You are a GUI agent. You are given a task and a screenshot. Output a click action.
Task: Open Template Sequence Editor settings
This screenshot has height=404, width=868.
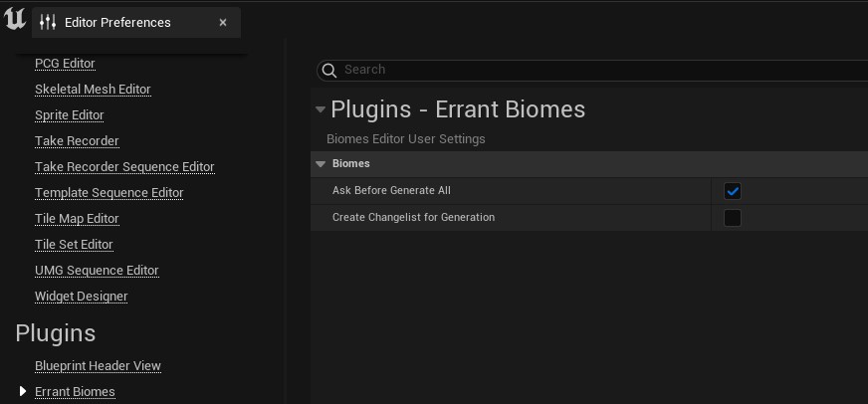tap(109, 193)
